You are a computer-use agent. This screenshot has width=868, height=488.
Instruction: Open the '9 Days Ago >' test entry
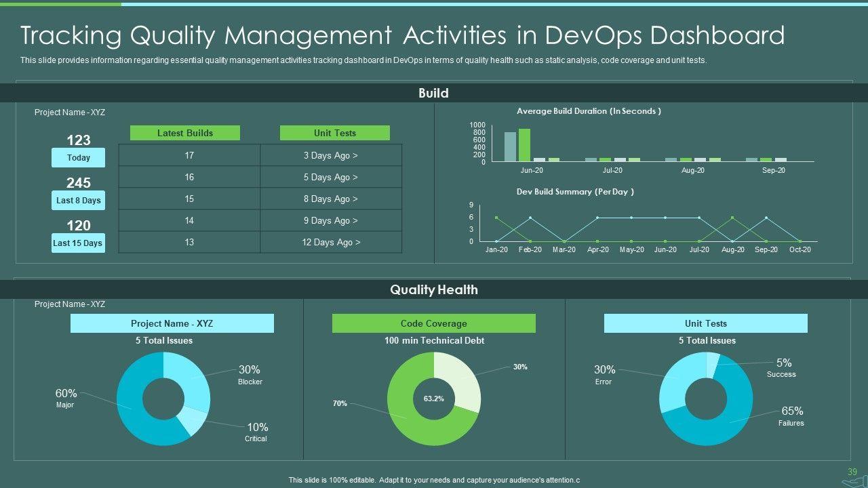tap(331, 220)
